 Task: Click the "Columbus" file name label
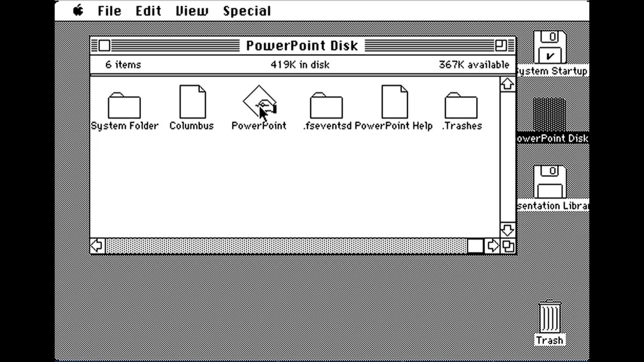(192, 126)
